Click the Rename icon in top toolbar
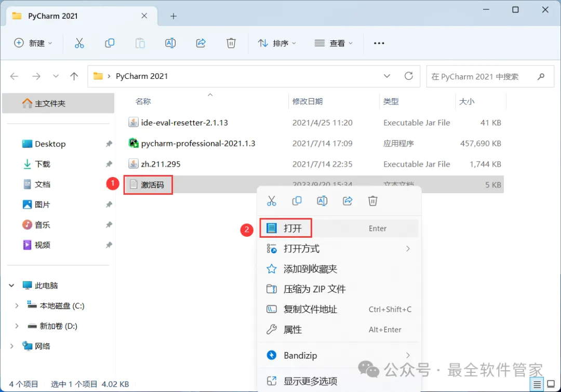 pos(170,43)
